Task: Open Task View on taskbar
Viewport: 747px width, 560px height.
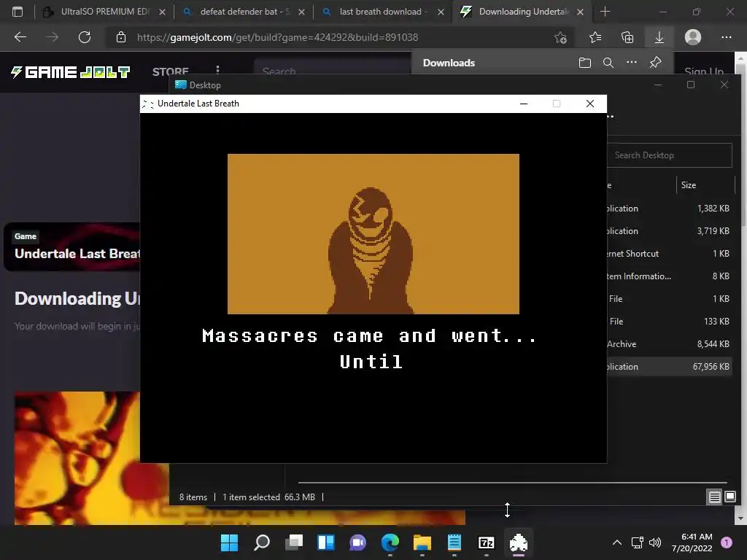Action: (294, 542)
